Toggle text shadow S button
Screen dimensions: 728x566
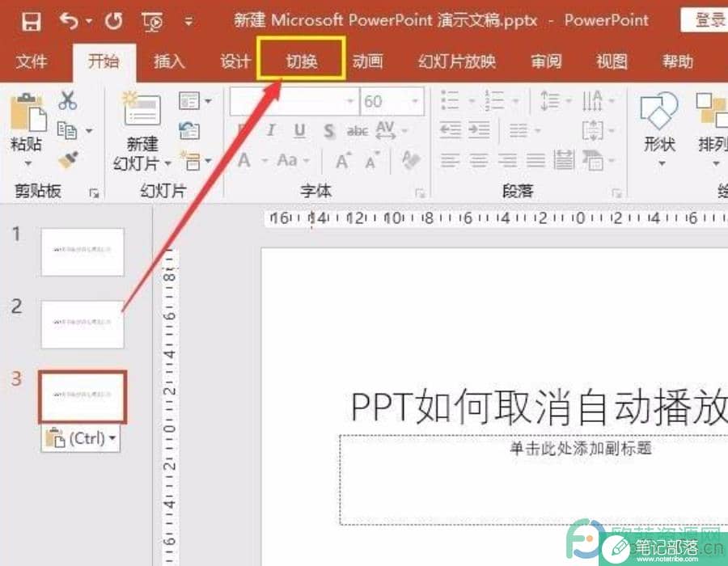click(328, 131)
